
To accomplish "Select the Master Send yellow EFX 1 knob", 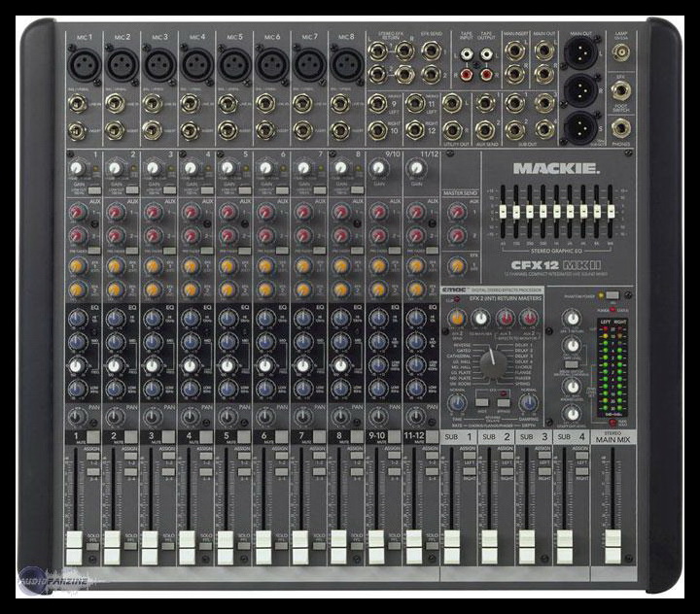I will click(456, 266).
